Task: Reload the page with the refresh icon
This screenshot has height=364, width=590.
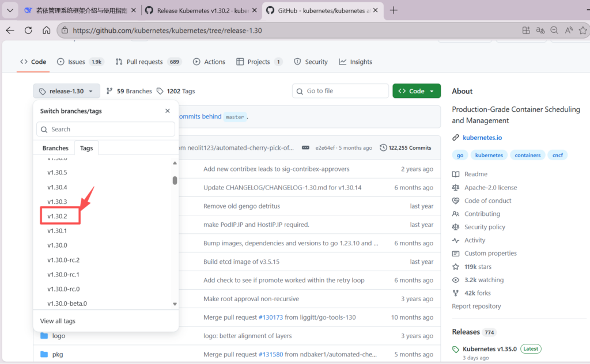Action: coord(28,31)
